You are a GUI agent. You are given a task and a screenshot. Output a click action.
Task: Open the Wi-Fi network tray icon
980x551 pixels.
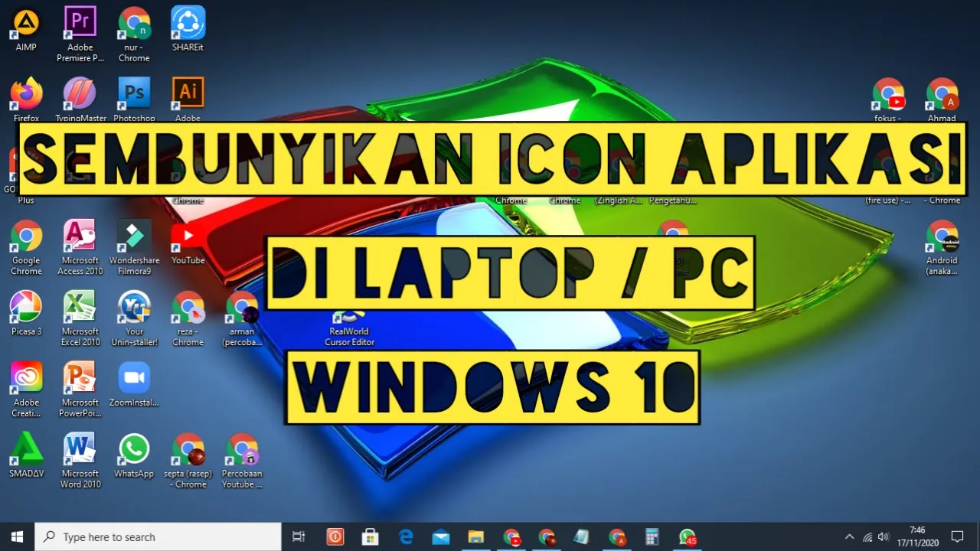click(867, 537)
